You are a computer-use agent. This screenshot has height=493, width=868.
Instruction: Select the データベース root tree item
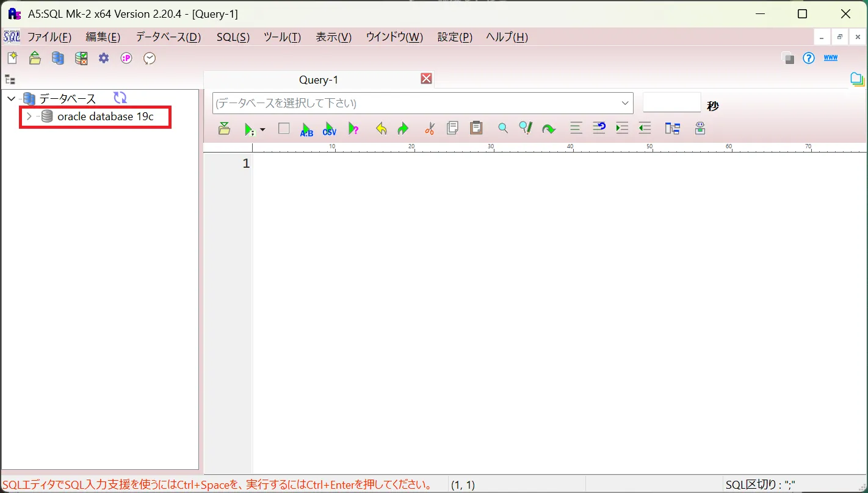(x=68, y=99)
